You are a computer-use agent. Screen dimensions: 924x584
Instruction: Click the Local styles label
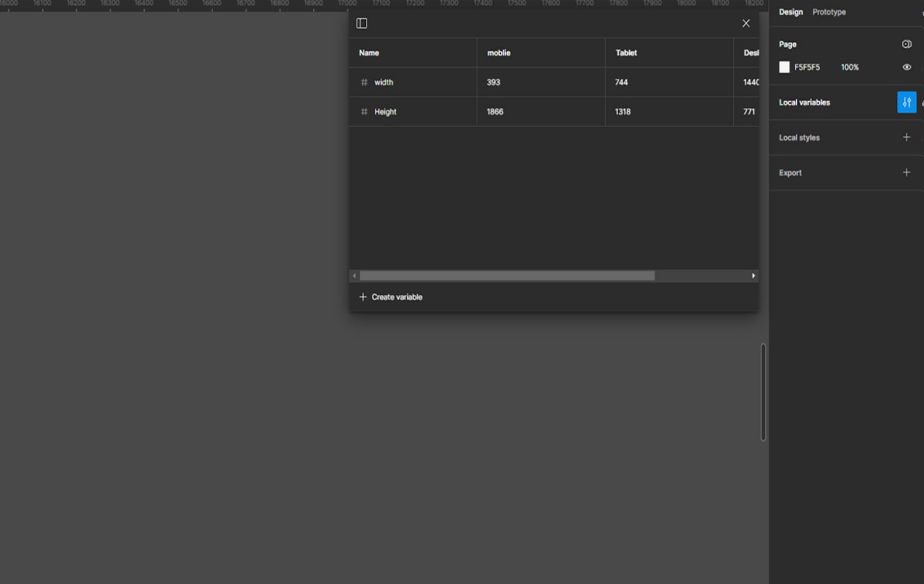[x=799, y=138]
